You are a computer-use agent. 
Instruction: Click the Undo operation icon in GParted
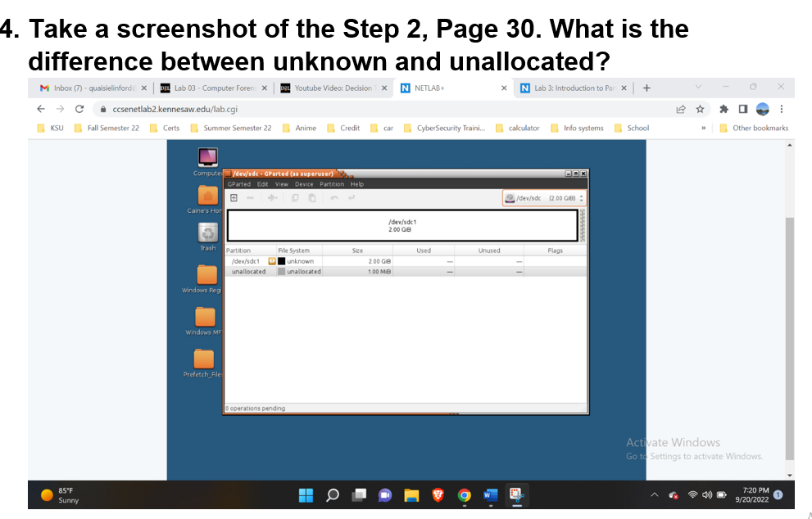(334, 197)
